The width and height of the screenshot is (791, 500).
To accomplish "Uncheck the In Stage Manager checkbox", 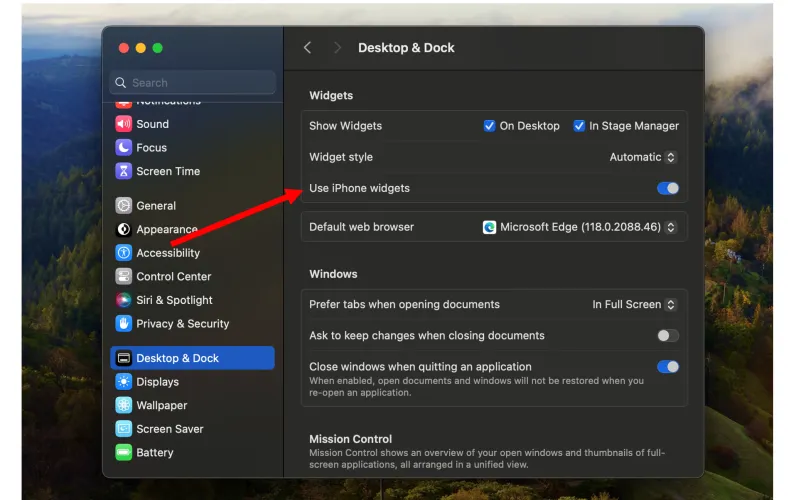I will click(x=579, y=126).
